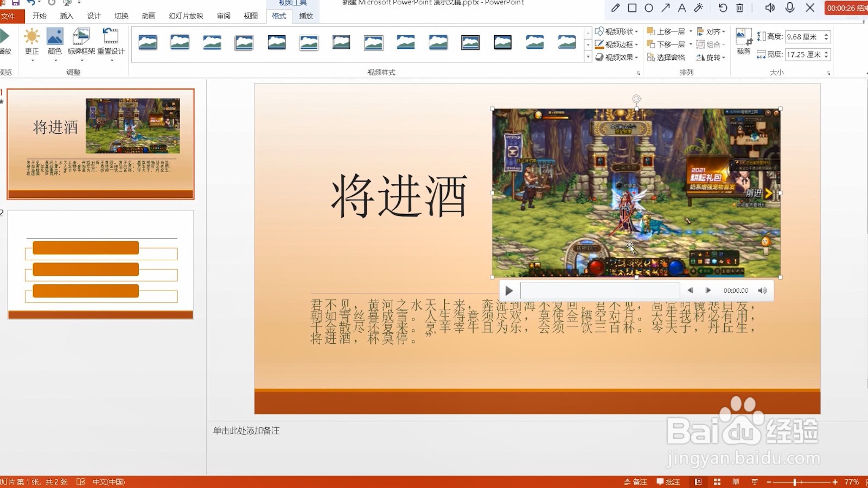Click the Redo icon in quick access toolbar
The height and width of the screenshot is (488, 868).
52,3
